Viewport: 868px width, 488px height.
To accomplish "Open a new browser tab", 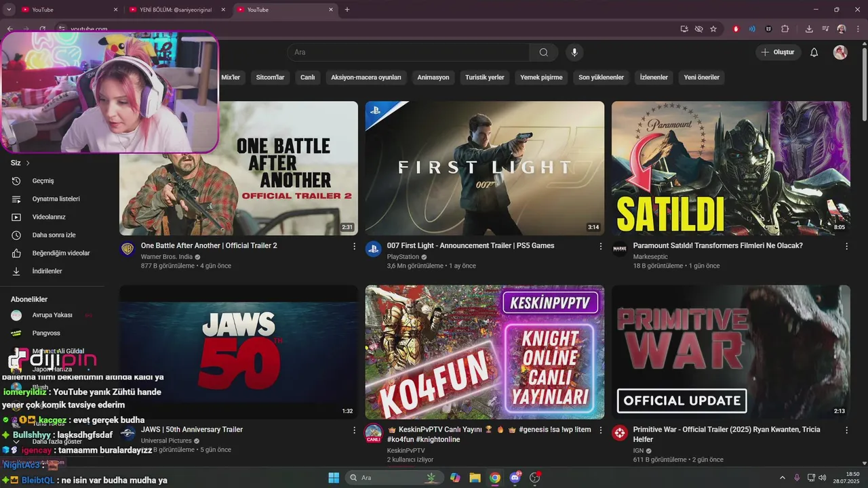I will click(x=347, y=9).
